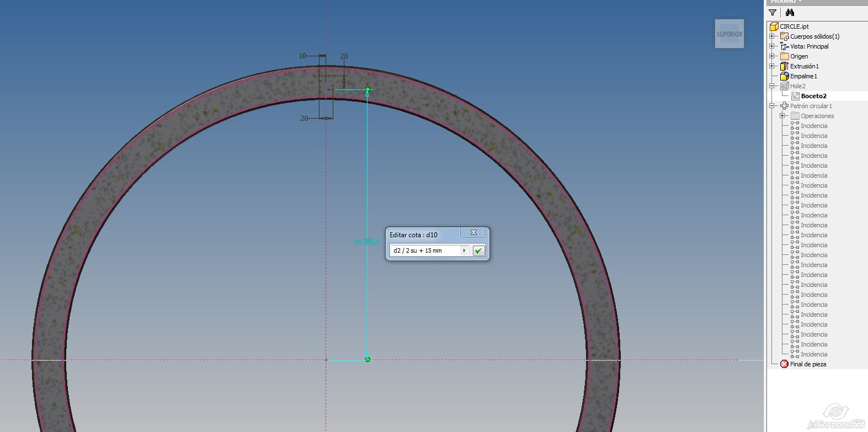Click the upper green sketch point
The width and height of the screenshot is (868, 432).
click(x=368, y=89)
